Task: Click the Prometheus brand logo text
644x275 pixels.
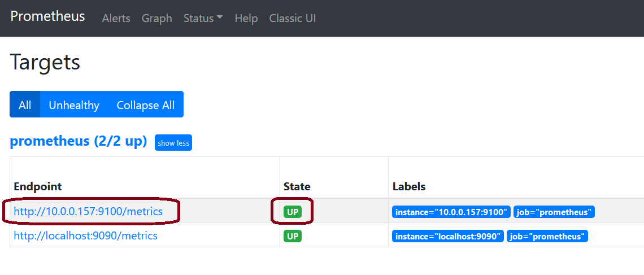Action: point(47,16)
